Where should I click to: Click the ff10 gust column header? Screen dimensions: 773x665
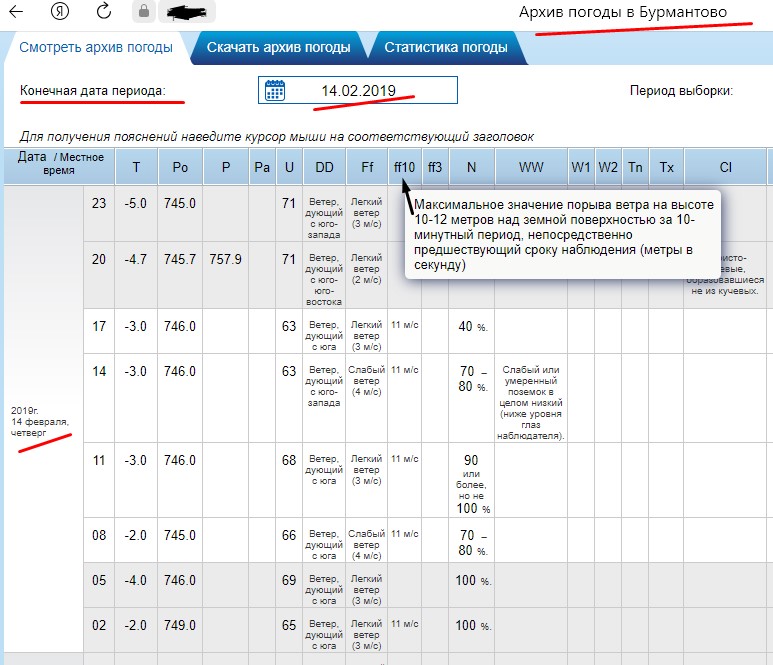pos(404,167)
